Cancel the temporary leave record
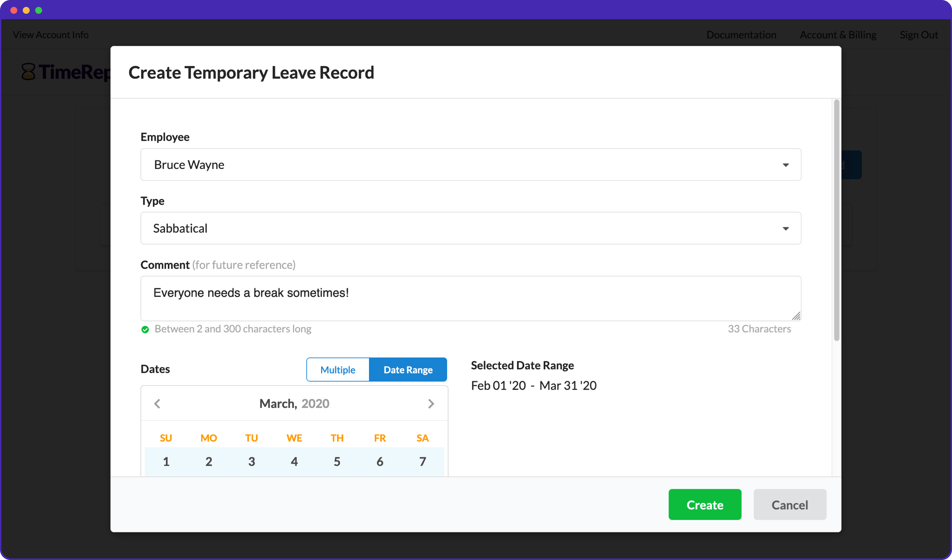952x560 pixels. (x=790, y=504)
